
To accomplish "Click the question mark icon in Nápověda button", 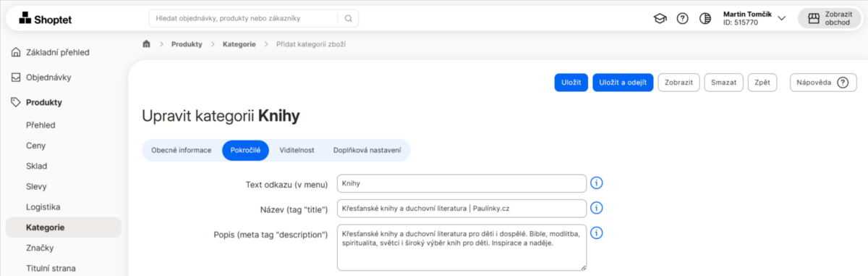I will 842,83.
